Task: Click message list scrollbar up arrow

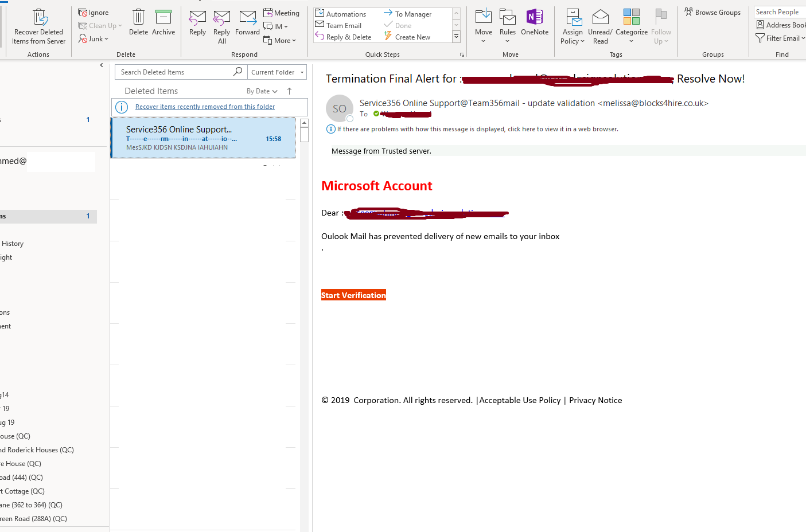Action: pyautogui.click(x=305, y=123)
